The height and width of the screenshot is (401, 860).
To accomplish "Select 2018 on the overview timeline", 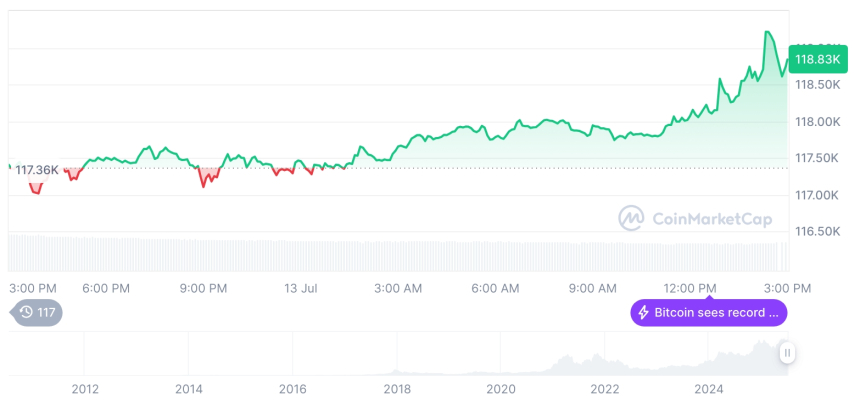I will point(397,388).
